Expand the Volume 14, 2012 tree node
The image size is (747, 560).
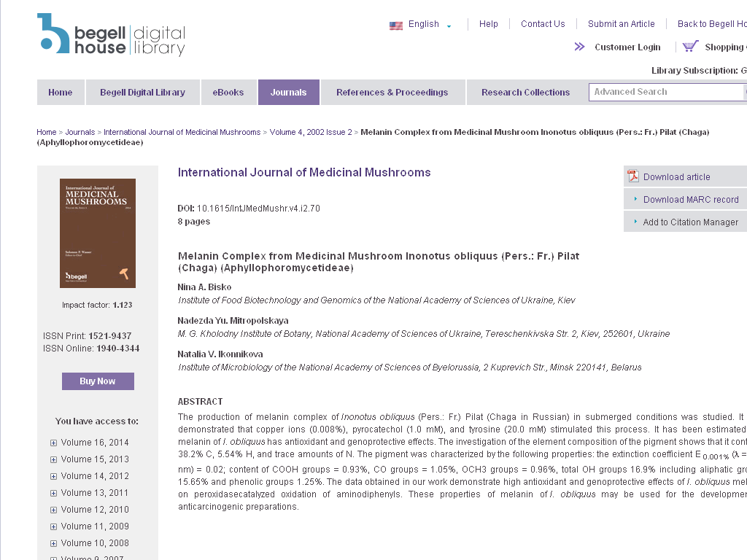(53, 476)
